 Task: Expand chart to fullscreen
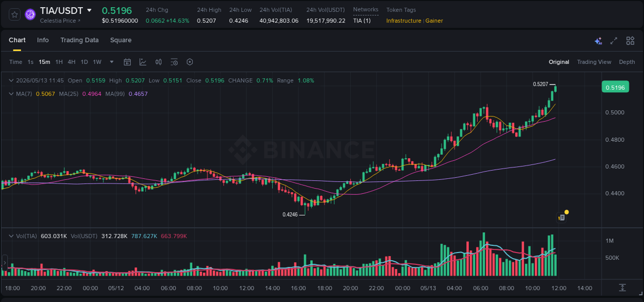[614, 41]
